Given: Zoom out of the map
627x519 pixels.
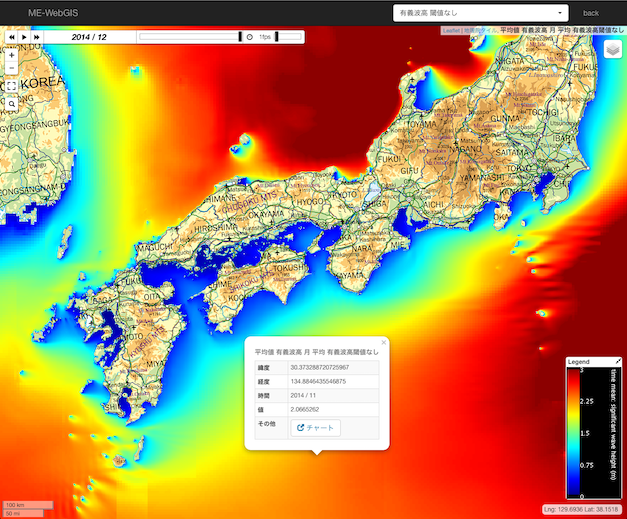Looking at the screenshot, I should click(x=12, y=68).
